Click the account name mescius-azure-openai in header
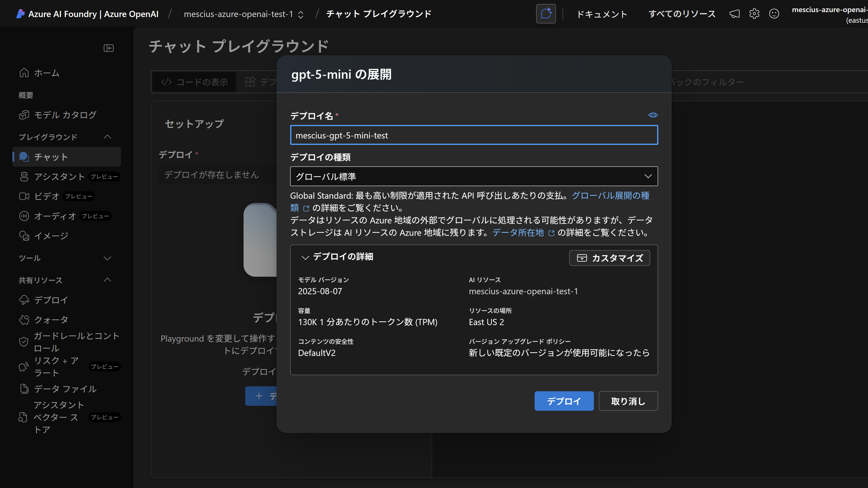 (829, 10)
